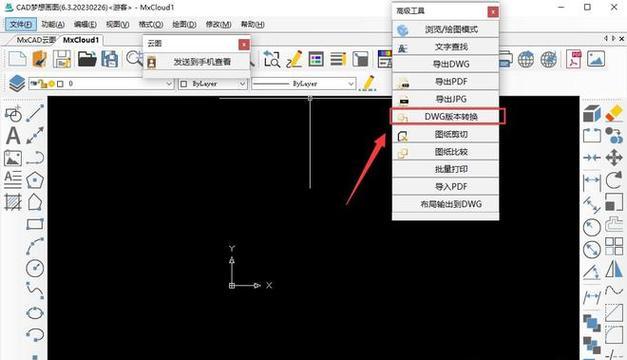Click the 图纸比较 button
The height and width of the screenshot is (360, 627).
pos(445,152)
